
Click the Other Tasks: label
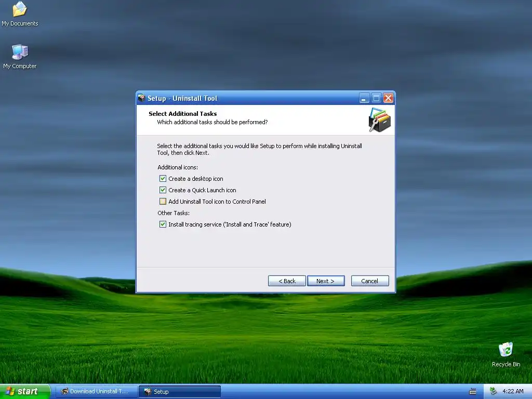(x=174, y=213)
